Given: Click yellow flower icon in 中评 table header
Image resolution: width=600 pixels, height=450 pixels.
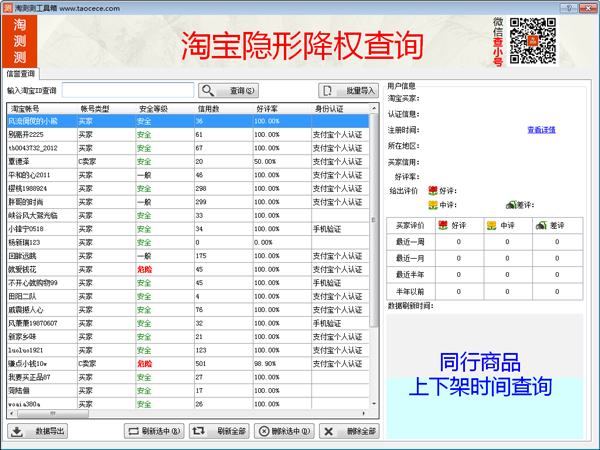Looking at the screenshot, I should 491,225.
